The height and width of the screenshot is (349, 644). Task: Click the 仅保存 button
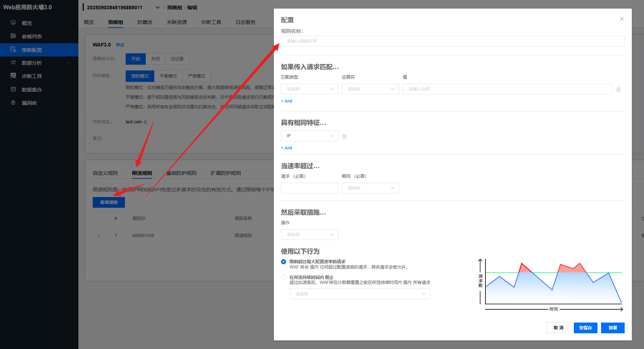click(585, 328)
